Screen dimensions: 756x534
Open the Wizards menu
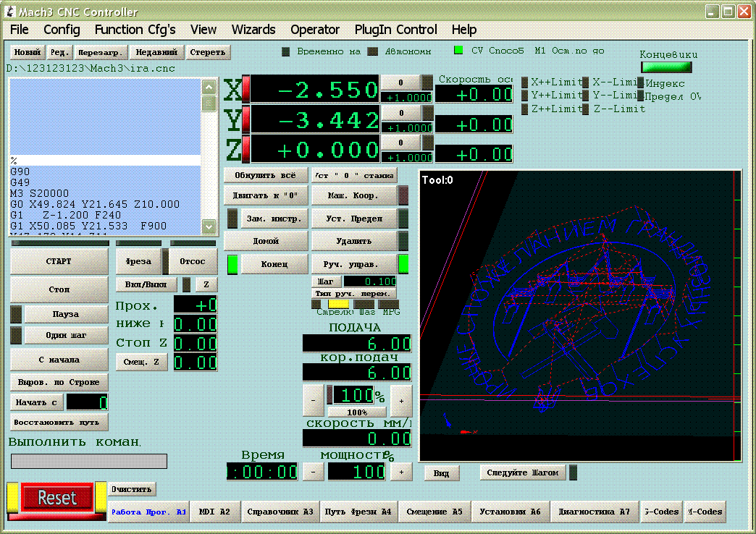pyautogui.click(x=253, y=30)
